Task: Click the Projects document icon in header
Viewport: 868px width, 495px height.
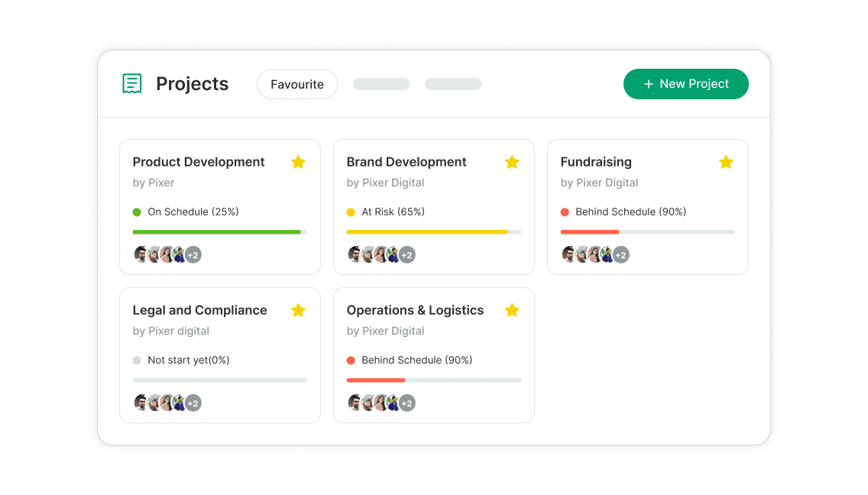Action: pyautogui.click(x=132, y=83)
